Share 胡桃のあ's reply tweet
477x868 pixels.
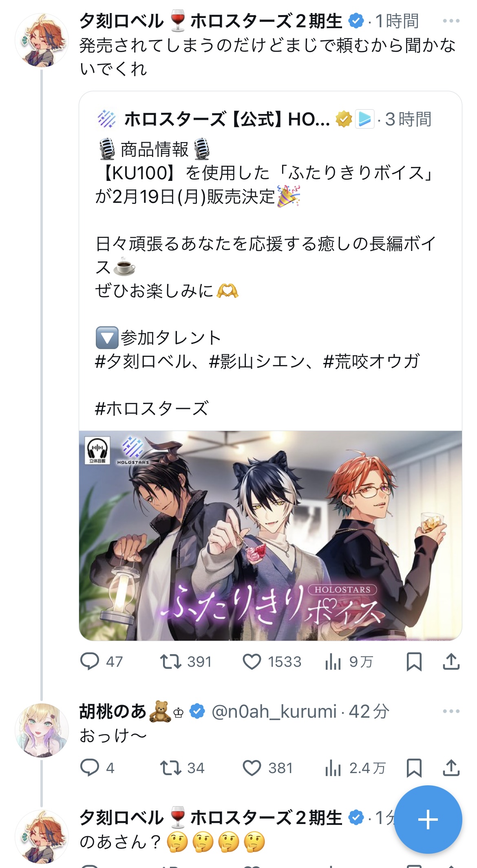pos(451,768)
